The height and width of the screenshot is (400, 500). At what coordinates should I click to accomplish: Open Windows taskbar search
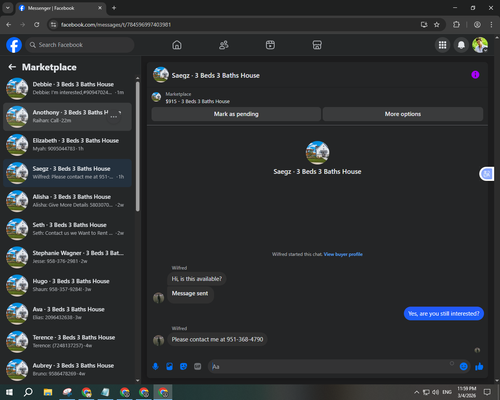click(28, 392)
